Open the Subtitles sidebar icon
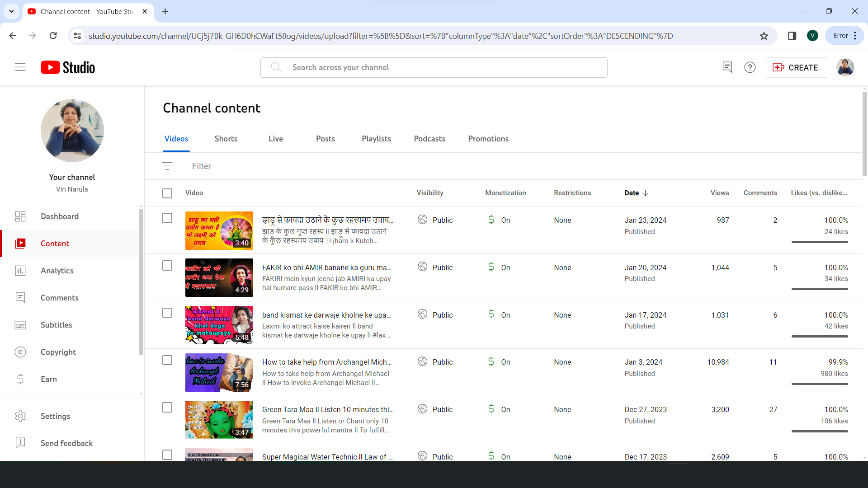 (20, 325)
